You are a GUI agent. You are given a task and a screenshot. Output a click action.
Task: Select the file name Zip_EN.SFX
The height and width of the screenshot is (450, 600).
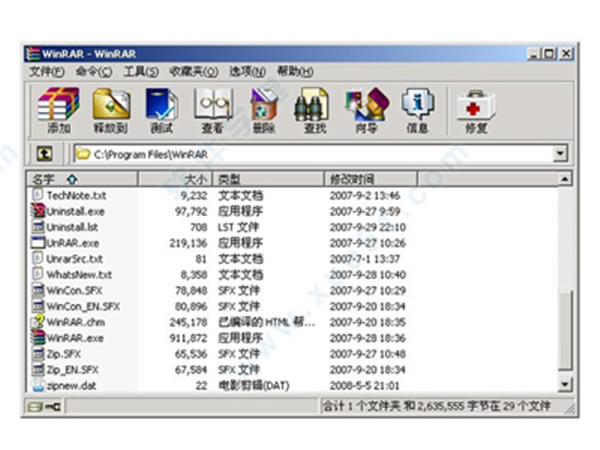coord(72,370)
